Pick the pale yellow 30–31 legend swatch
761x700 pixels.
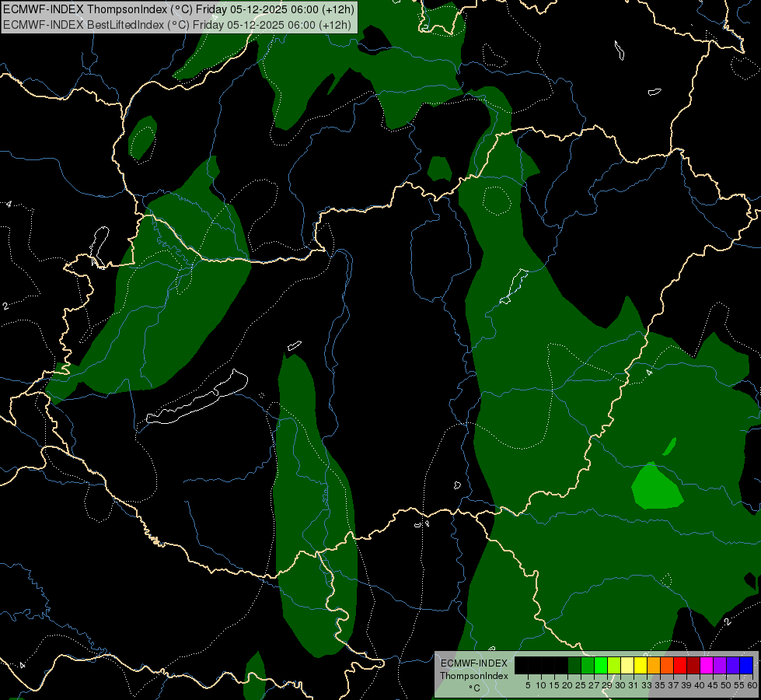pos(627,665)
